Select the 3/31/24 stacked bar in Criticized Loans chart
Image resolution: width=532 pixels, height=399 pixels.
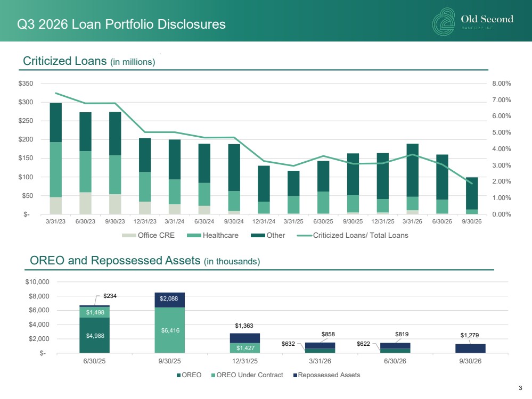coord(175,177)
